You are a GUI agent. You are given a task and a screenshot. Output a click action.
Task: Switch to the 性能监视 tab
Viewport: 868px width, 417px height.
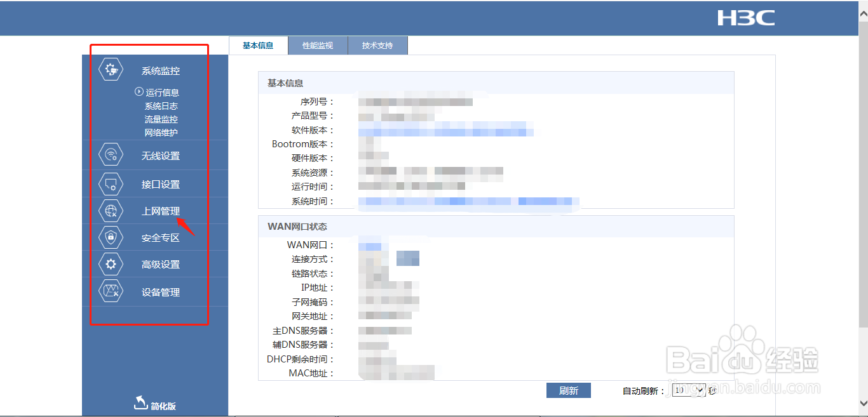[318, 45]
